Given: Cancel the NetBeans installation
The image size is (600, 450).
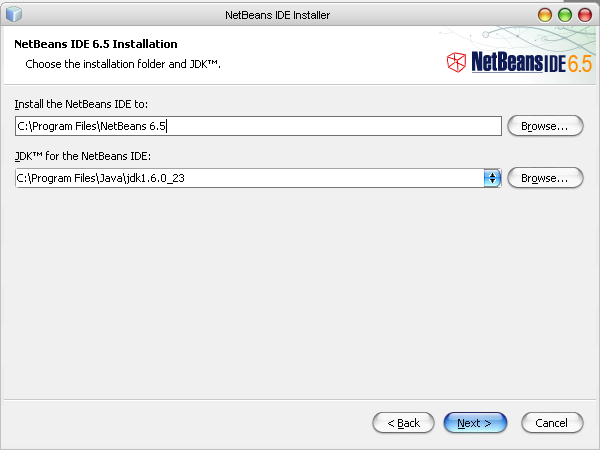Looking at the screenshot, I should pos(552,423).
